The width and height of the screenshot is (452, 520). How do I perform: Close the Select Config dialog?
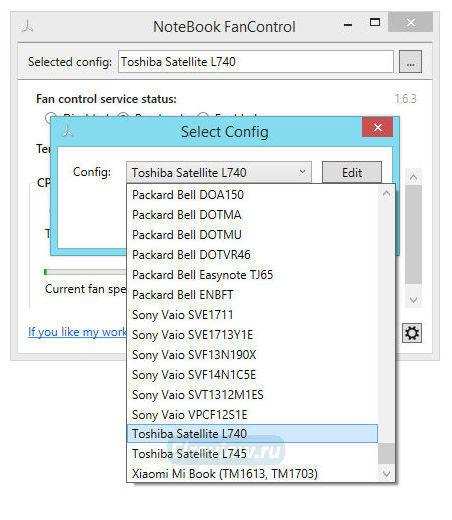point(377,127)
